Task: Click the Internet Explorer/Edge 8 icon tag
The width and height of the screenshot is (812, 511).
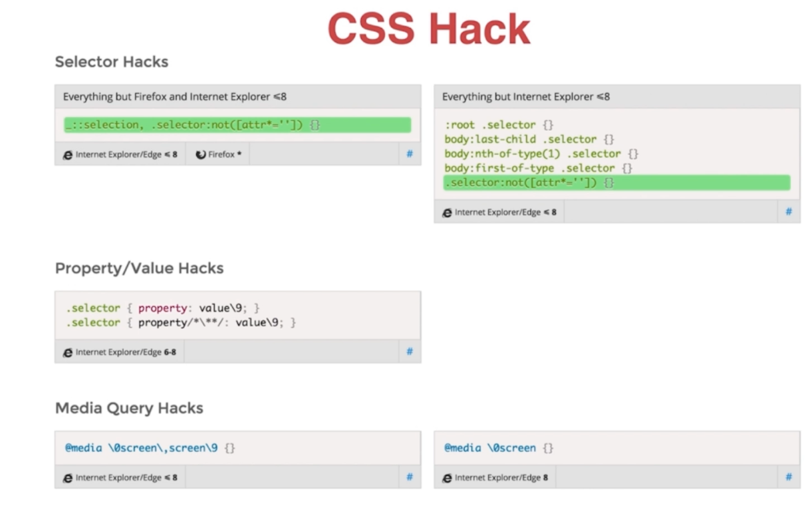Action: click(447, 478)
